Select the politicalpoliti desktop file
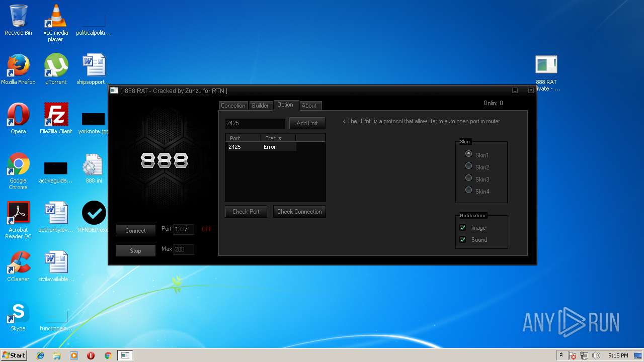Viewport: 644px width, 362px height. point(94,25)
